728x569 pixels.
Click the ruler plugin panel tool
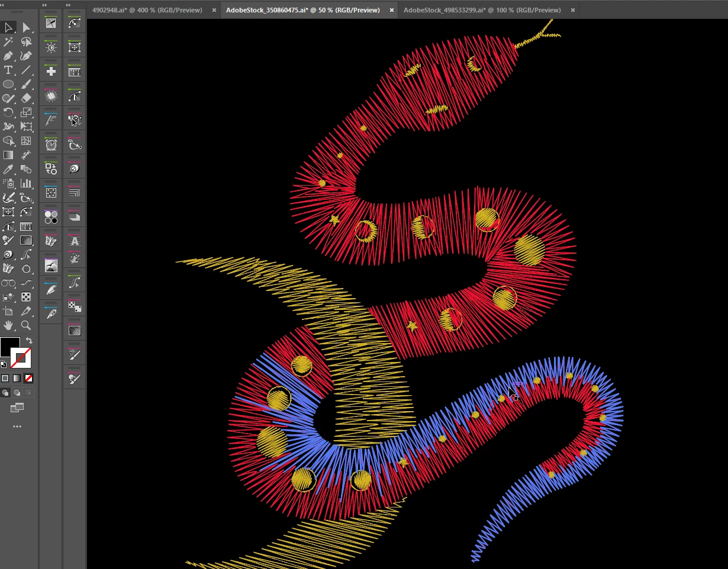(x=74, y=72)
